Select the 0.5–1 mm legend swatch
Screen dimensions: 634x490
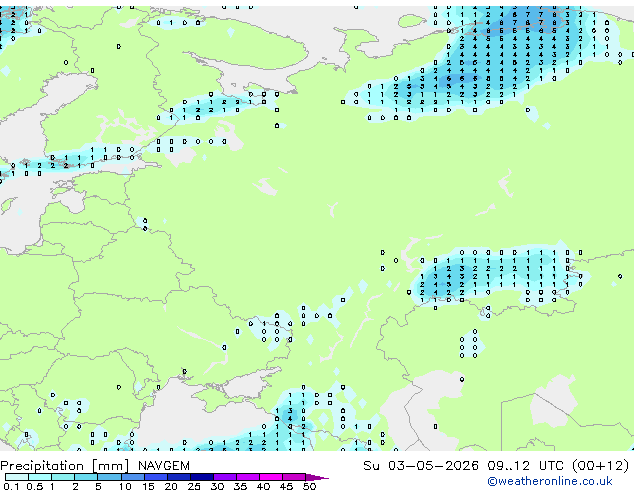pyautogui.click(x=40, y=477)
